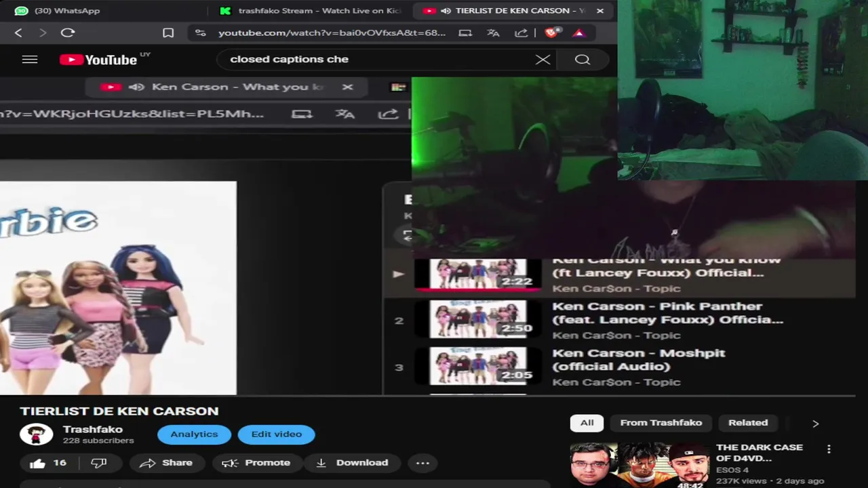Viewport: 868px width, 488px height.
Task: Share this page from address bar
Action: tap(521, 33)
